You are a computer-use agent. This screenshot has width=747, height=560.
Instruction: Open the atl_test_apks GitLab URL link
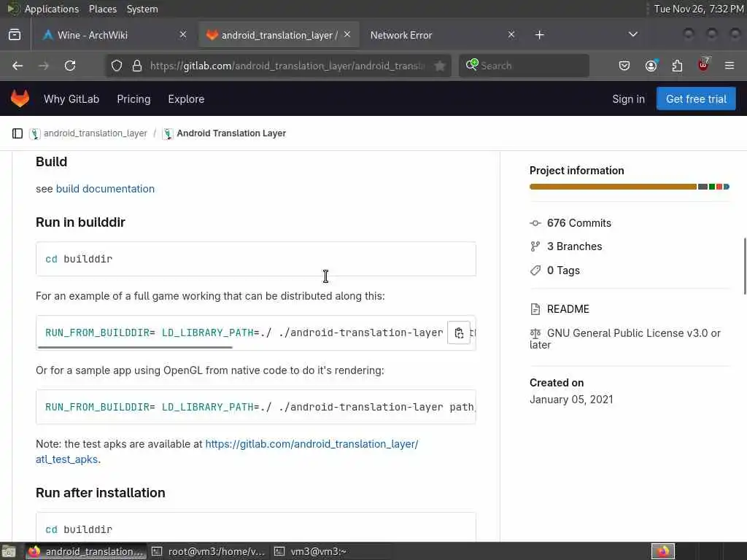[x=311, y=444]
